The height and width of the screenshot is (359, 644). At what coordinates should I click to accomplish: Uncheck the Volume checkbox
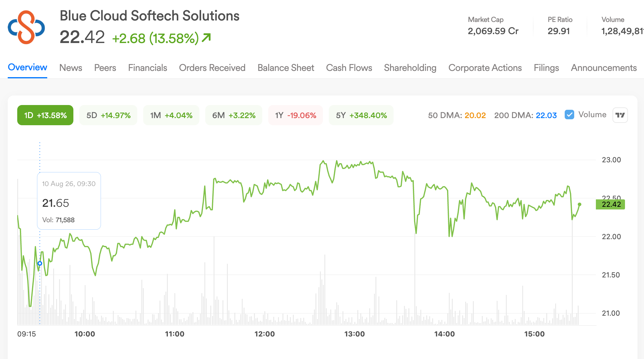click(569, 115)
